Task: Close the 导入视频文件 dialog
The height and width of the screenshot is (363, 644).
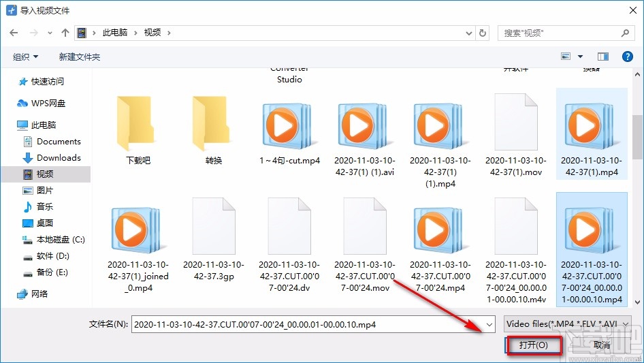Action: pos(633,10)
